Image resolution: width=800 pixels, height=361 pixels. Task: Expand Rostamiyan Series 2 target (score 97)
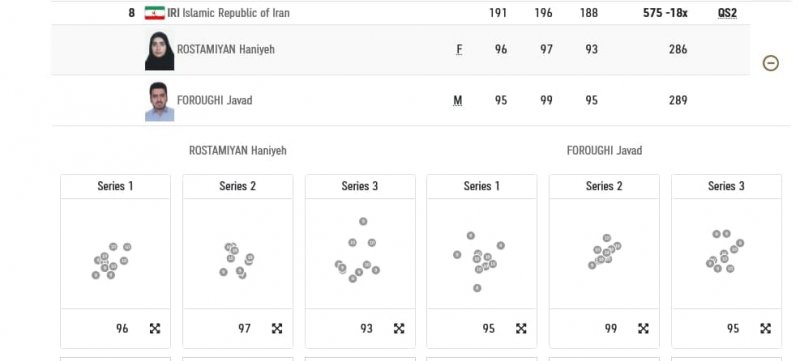click(x=277, y=328)
